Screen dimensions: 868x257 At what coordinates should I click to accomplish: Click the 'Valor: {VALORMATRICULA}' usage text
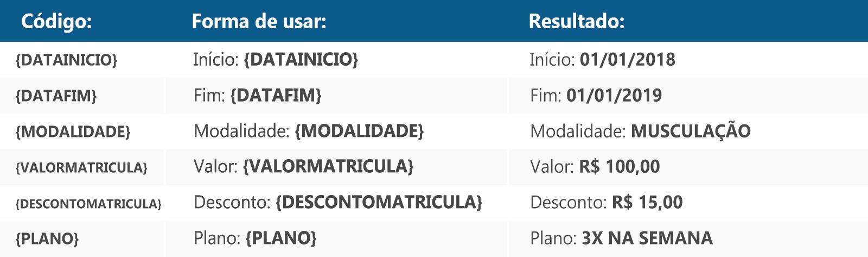(303, 166)
